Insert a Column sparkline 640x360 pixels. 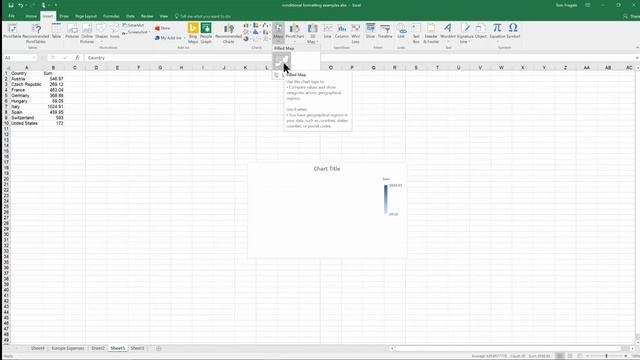342,31
